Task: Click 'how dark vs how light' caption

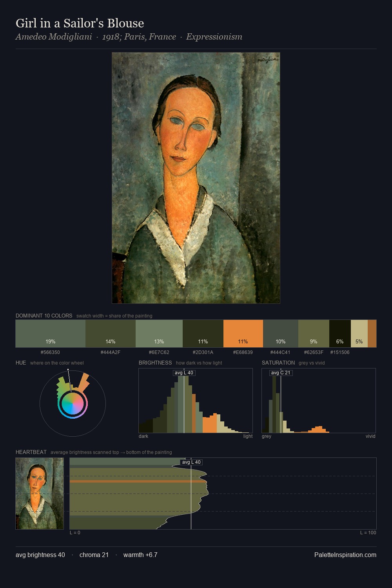Action: pyautogui.click(x=199, y=363)
